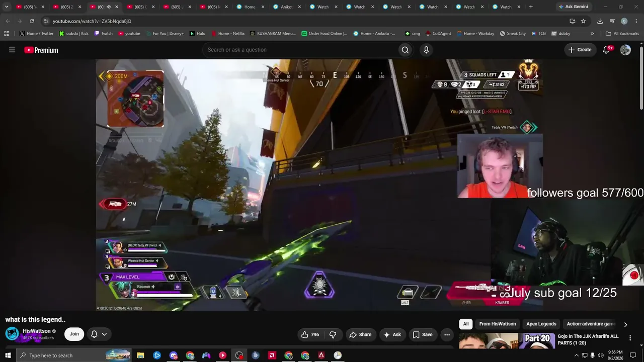The image size is (644, 362).
Task: Open HisWattson channel avatar
Action: (12, 334)
